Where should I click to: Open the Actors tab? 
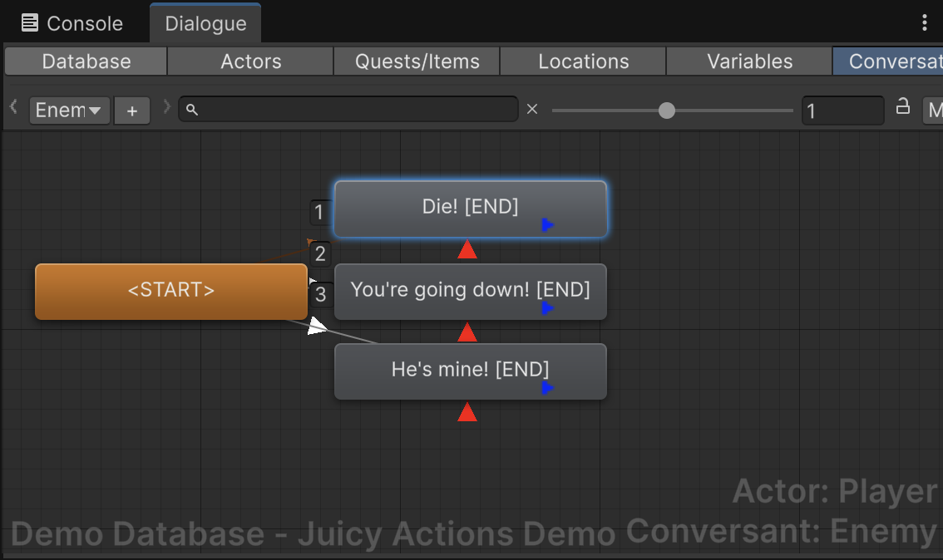(x=250, y=61)
